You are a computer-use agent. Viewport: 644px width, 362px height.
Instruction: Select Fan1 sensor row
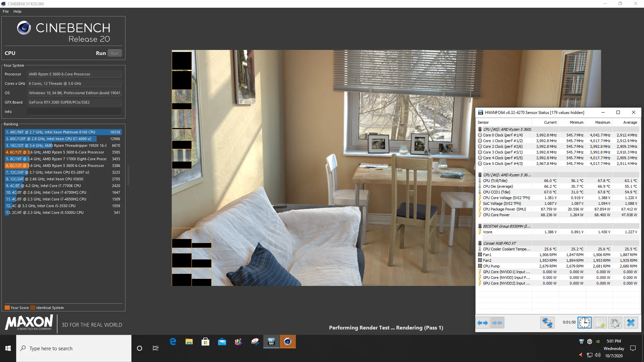point(558,255)
